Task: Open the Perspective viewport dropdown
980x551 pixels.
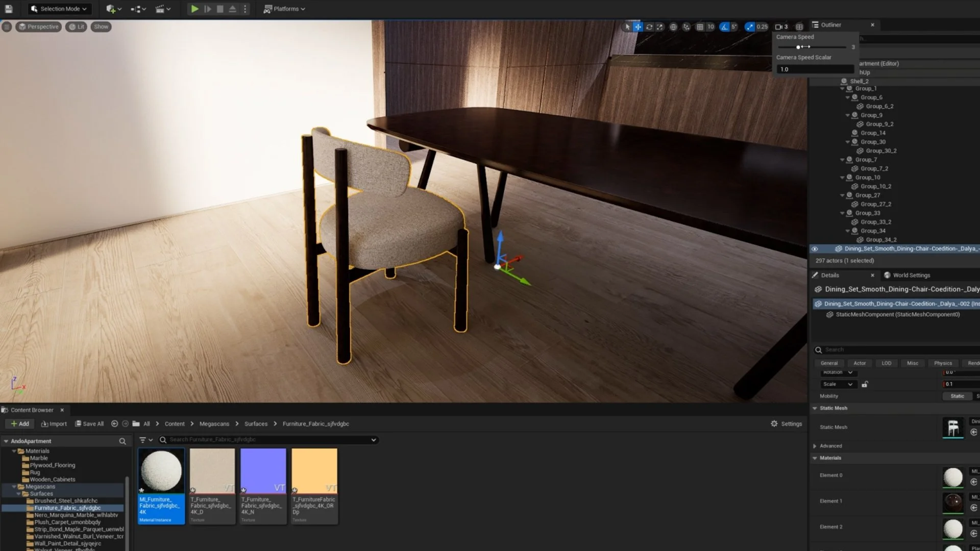Action: coord(38,27)
